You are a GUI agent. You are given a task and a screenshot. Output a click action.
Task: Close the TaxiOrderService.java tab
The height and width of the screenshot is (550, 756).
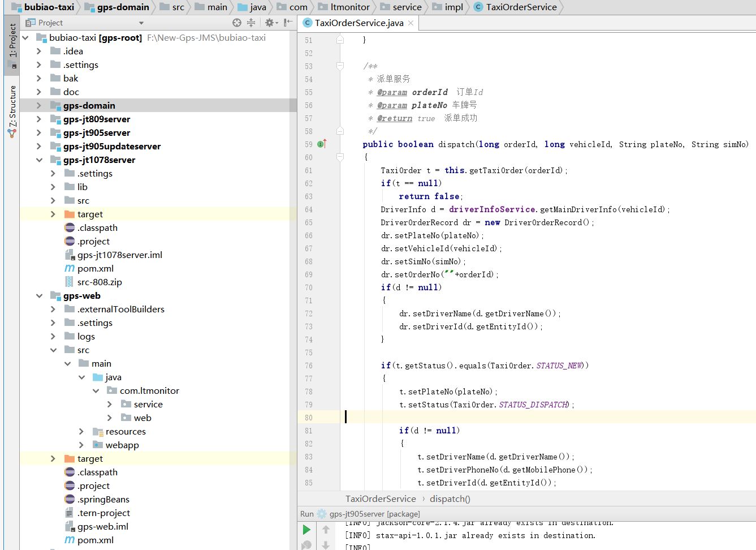(x=411, y=23)
